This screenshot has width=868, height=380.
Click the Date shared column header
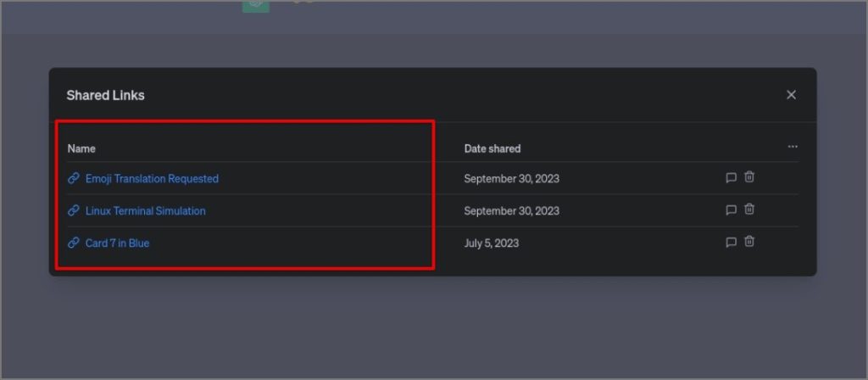(x=492, y=148)
